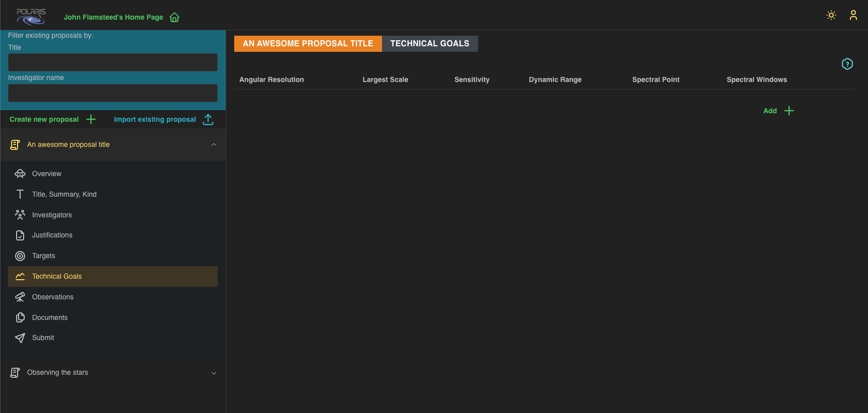Click Create new proposal

(44, 119)
